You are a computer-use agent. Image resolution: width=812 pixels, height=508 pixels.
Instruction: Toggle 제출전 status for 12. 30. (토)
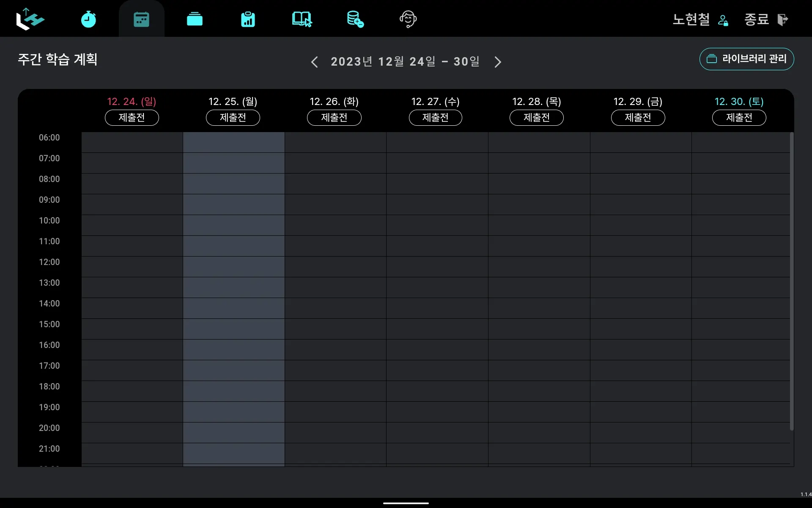739,118
